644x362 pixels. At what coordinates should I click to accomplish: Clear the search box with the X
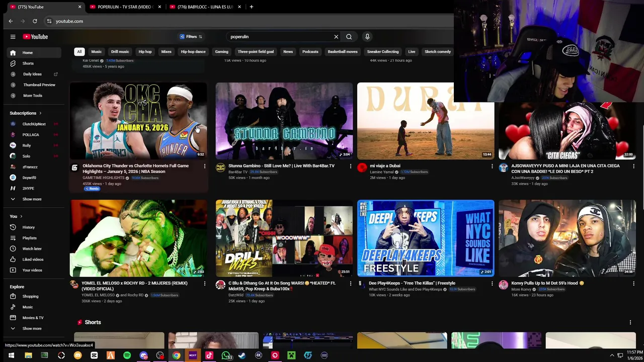click(336, 37)
